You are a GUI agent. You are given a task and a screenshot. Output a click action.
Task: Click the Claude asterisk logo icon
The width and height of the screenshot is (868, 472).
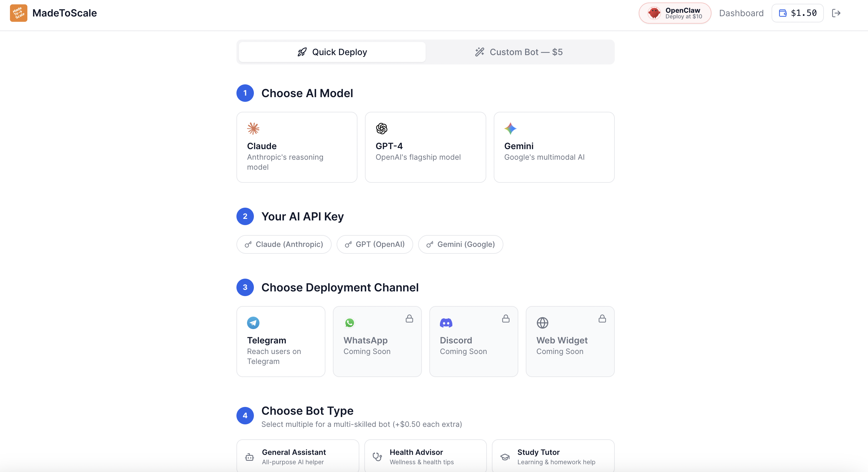pyautogui.click(x=253, y=129)
